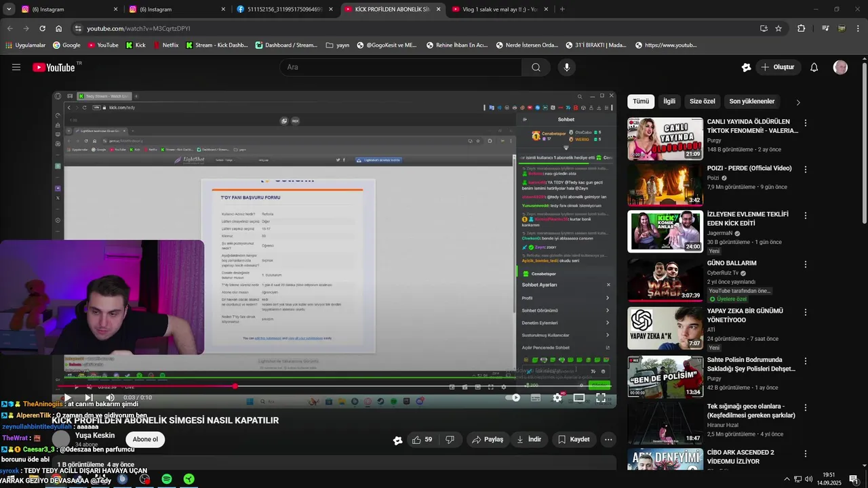Open options for İZLEYENE EVLENME TEKLİFİ video
868x488 pixels.
[x=806, y=215]
